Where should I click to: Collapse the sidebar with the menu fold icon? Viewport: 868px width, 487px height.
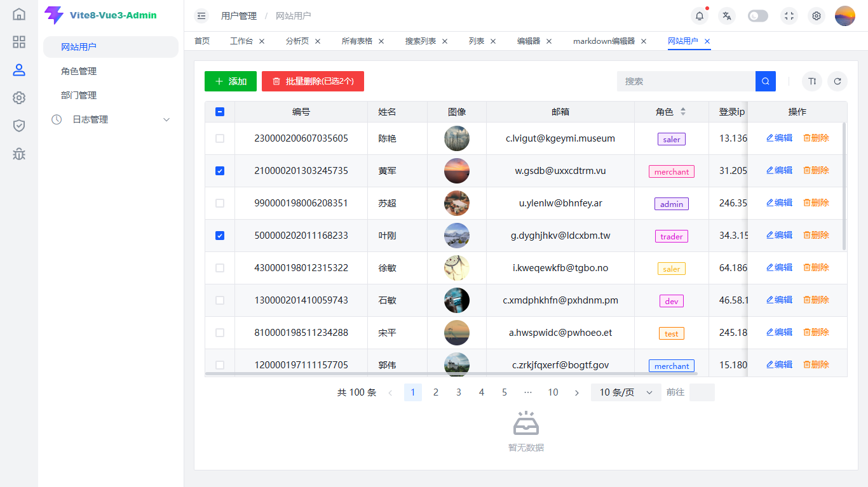(x=201, y=16)
